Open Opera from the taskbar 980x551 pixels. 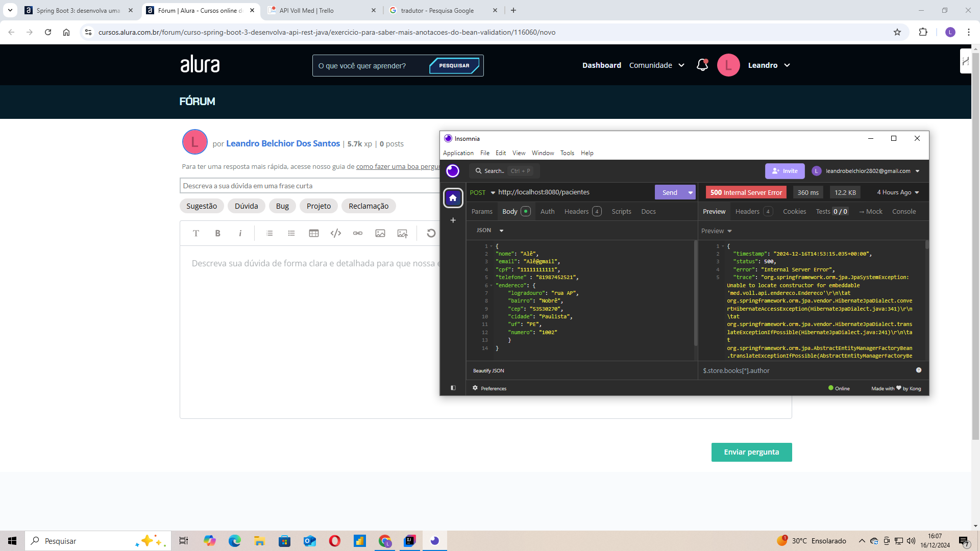335,541
